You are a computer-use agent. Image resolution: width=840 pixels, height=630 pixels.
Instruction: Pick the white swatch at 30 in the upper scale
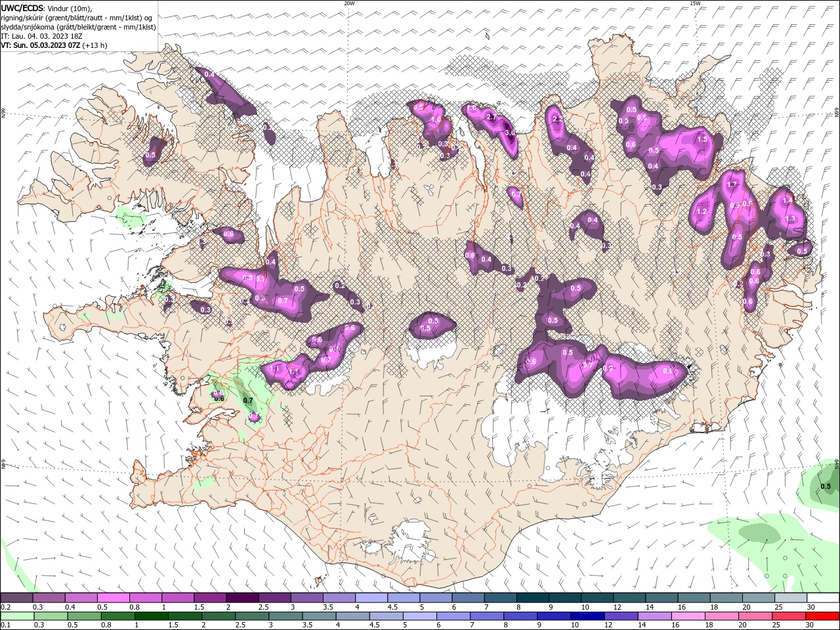coord(823,598)
